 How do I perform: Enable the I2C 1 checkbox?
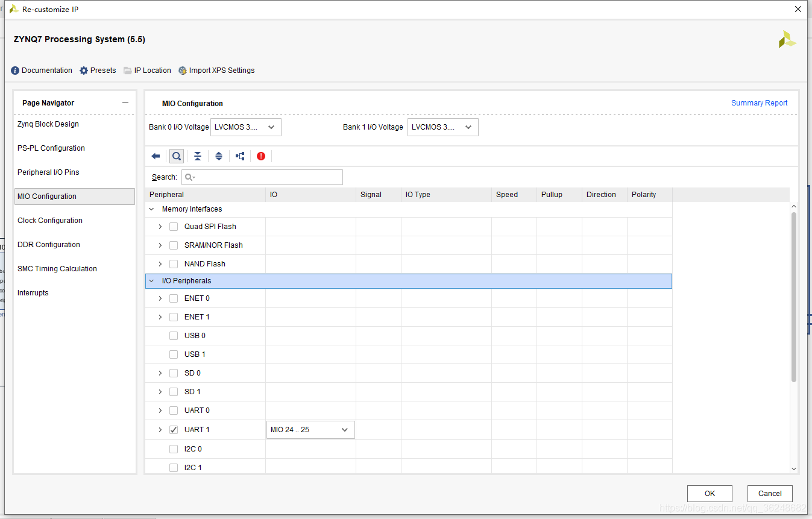(174, 468)
